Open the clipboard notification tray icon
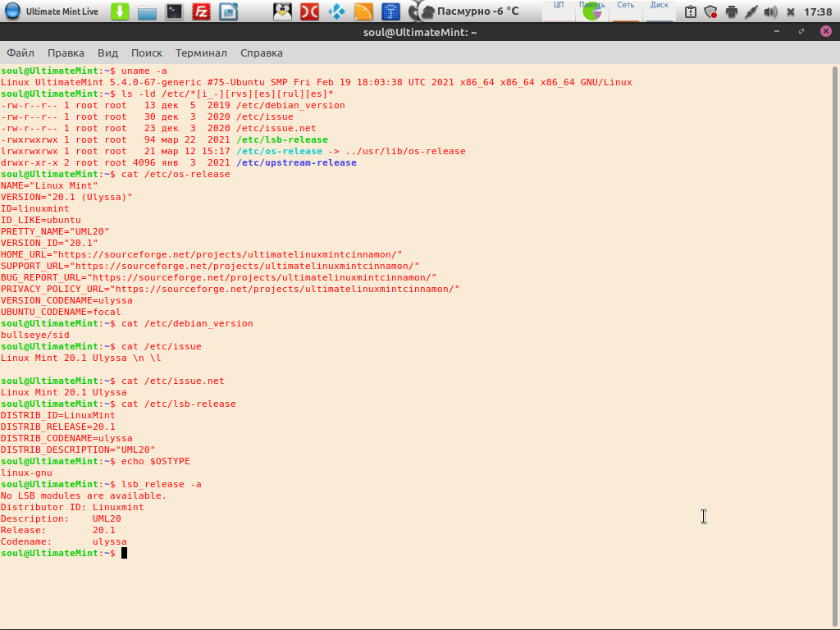Screen dimensions: 840x630 tap(691, 11)
